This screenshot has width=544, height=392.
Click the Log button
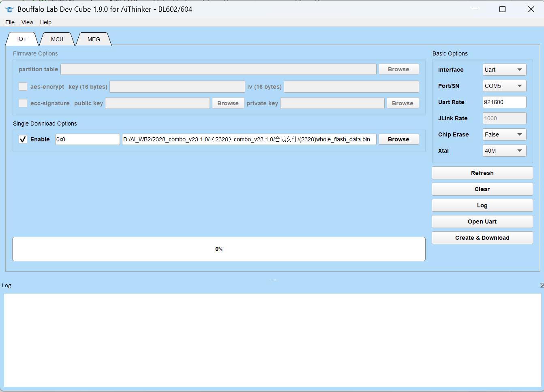click(482, 205)
